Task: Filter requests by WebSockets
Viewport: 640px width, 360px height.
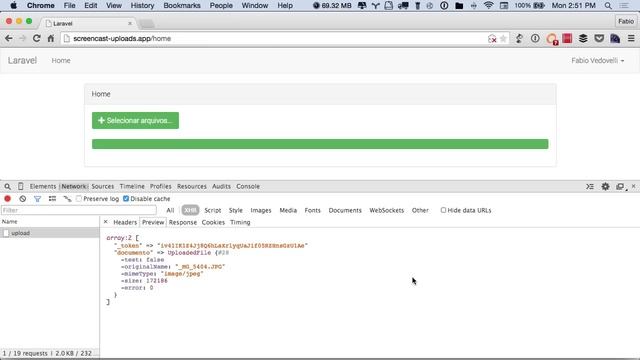Action: click(x=387, y=210)
